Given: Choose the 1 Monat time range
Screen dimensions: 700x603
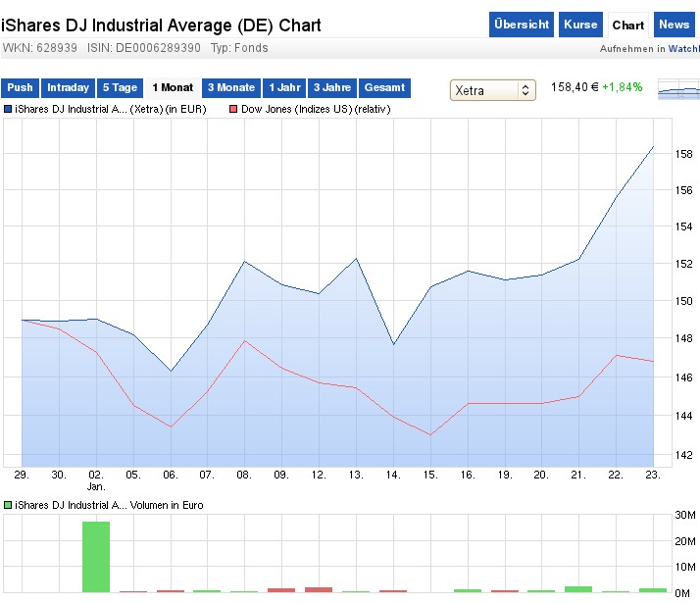Looking at the screenshot, I should (173, 88).
